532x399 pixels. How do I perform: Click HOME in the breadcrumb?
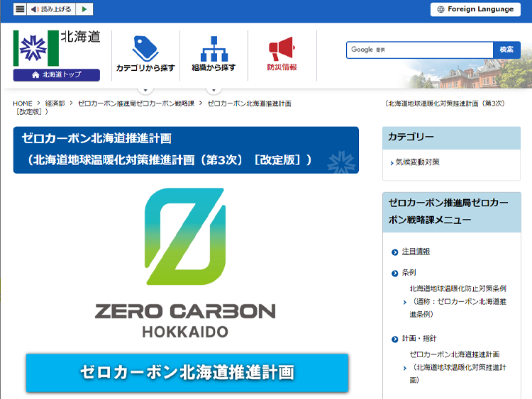[23, 103]
